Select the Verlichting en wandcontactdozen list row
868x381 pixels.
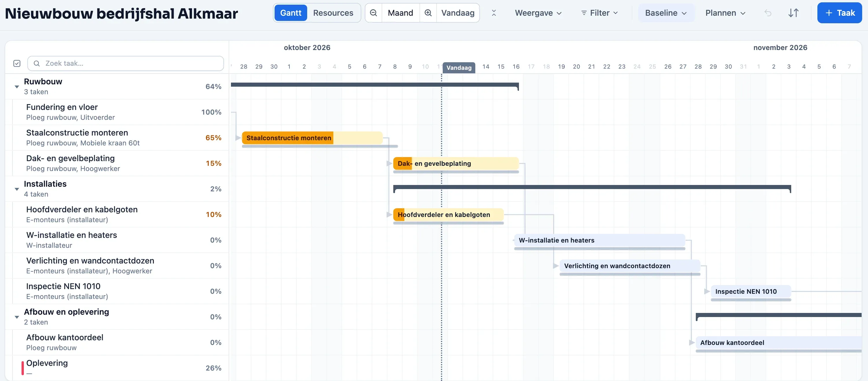pyautogui.click(x=117, y=266)
